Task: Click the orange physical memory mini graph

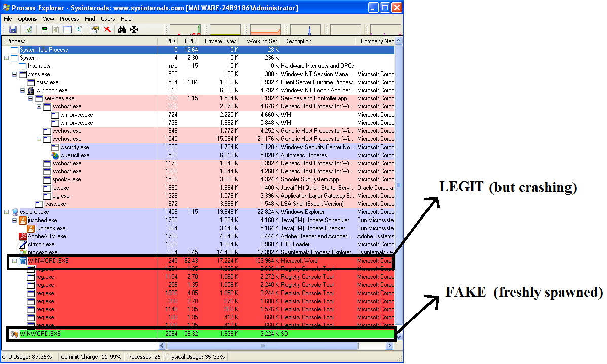Action: 266,30
